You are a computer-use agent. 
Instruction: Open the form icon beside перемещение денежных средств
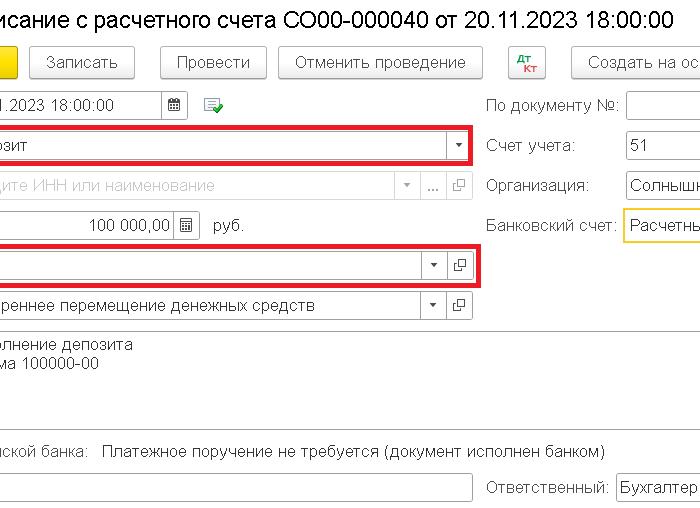[459, 305]
